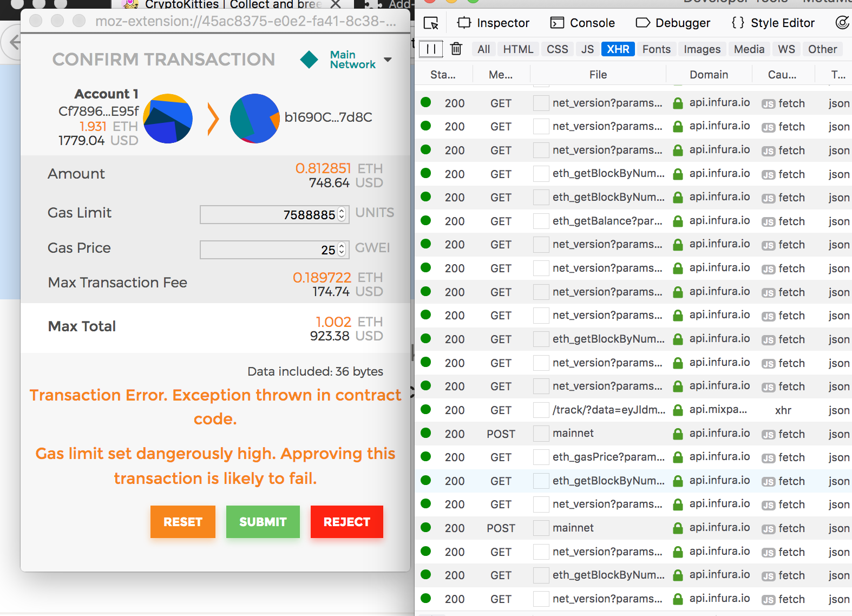Select the CryptoKitties browser tab
The height and width of the screenshot is (616, 852).
click(233, 4)
